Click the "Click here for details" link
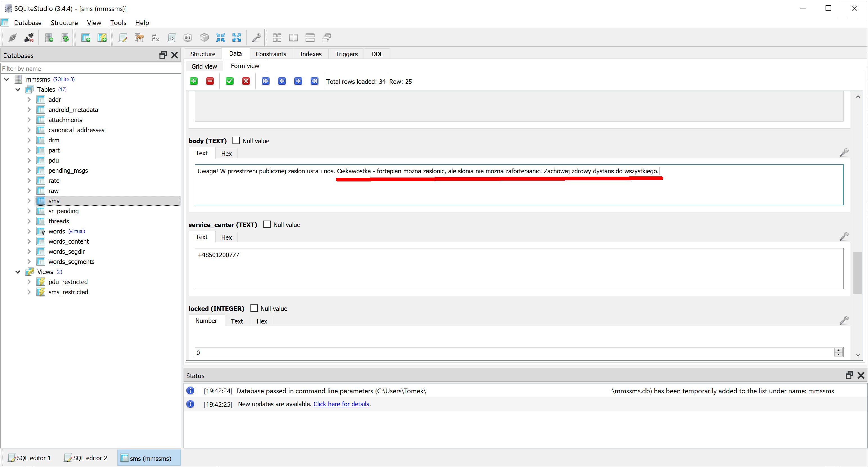The height and width of the screenshot is (467, 868). pyautogui.click(x=341, y=404)
